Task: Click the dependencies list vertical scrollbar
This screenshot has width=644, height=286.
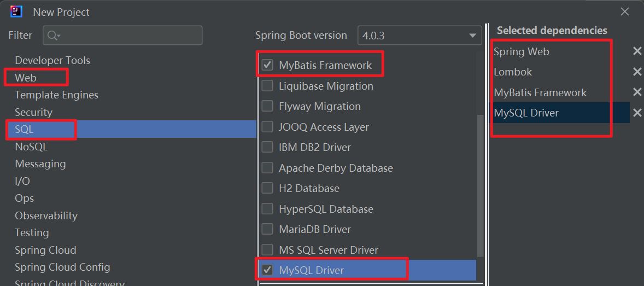Action: pos(481,185)
